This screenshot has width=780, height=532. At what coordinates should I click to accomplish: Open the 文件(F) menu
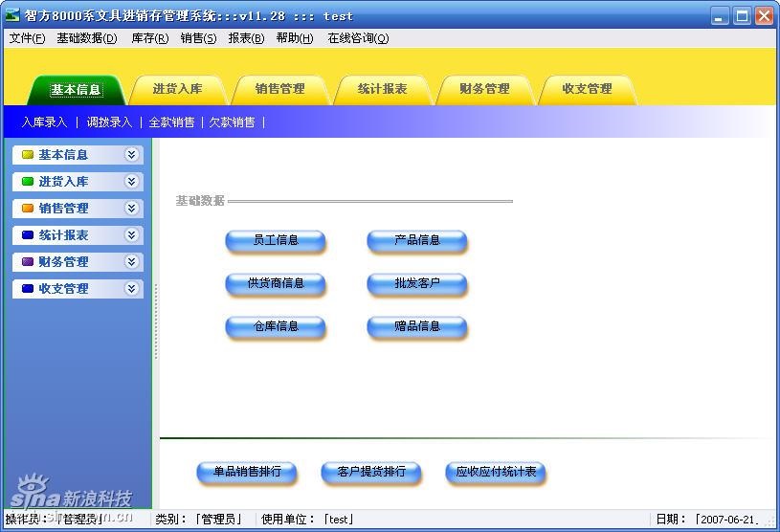[x=27, y=38]
